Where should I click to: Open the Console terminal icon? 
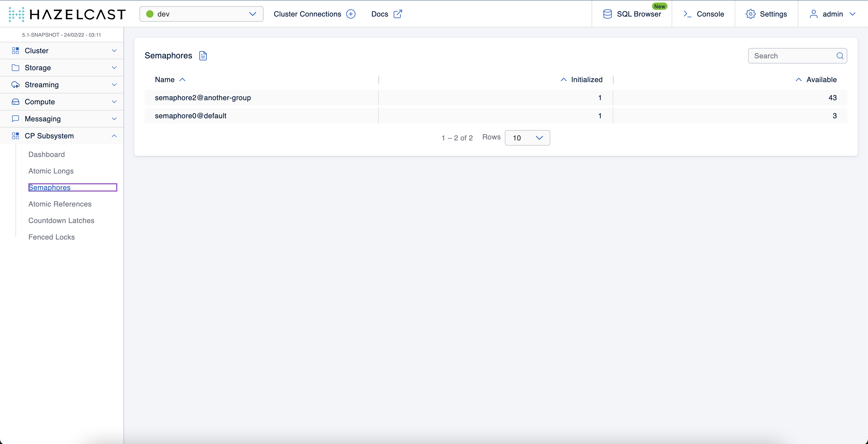click(x=687, y=14)
